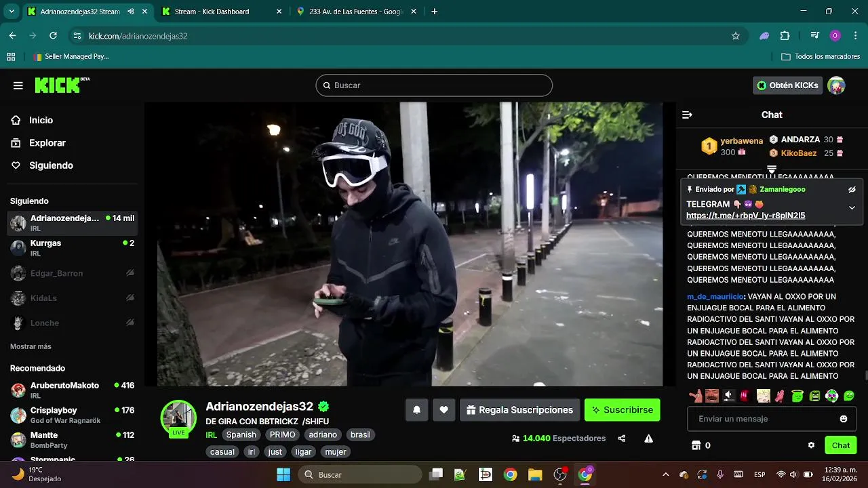Screen dimensions: 868x488
Task: Open Explorar from the sidebar
Action: [x=47, y=143]
